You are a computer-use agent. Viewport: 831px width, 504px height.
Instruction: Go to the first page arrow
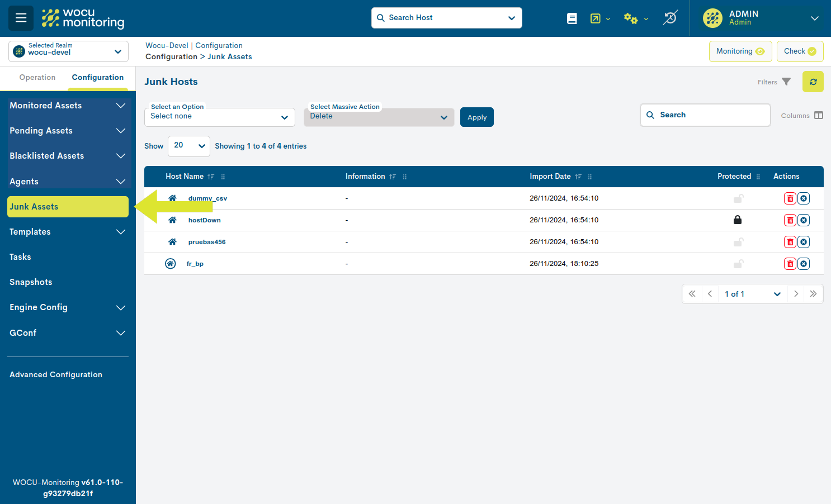pyautogui.click(x=692, y=294)
